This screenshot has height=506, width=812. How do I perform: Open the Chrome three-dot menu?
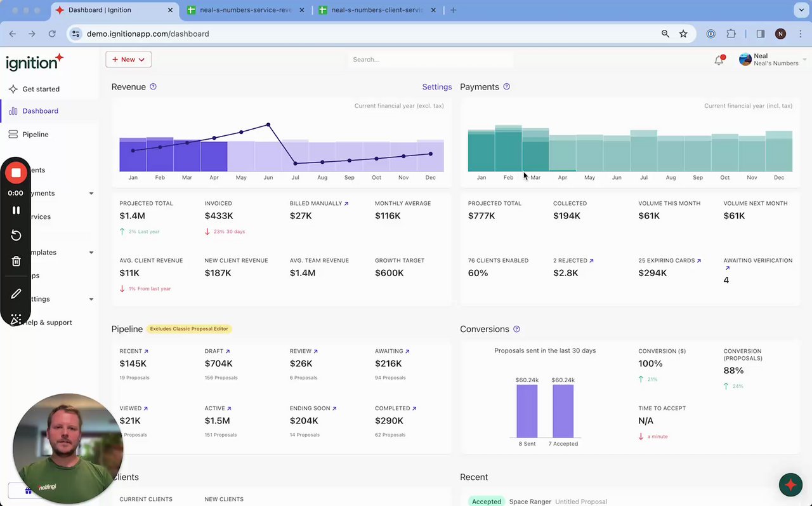coord(800,34)
